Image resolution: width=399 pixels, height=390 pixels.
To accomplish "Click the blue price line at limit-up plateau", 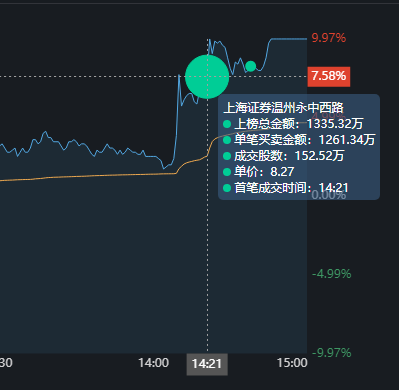I will pyautogui.click(x=288, y=39).
